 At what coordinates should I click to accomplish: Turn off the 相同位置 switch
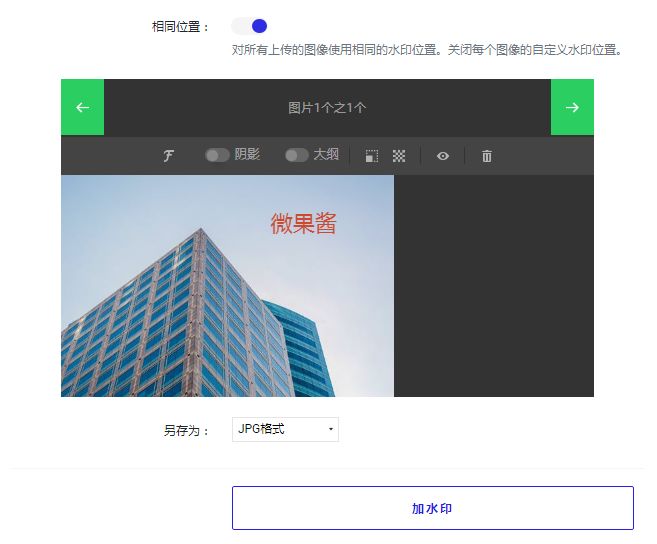tap(249, 26)
